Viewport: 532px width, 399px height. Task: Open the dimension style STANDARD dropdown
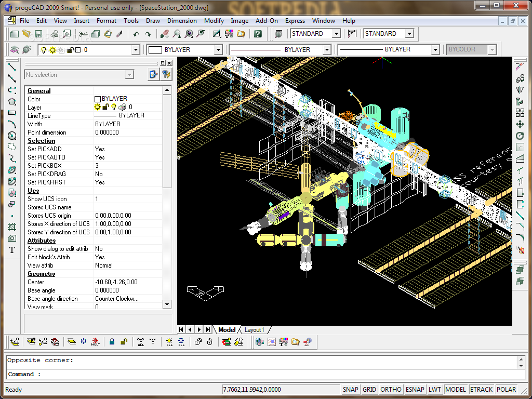409,34
